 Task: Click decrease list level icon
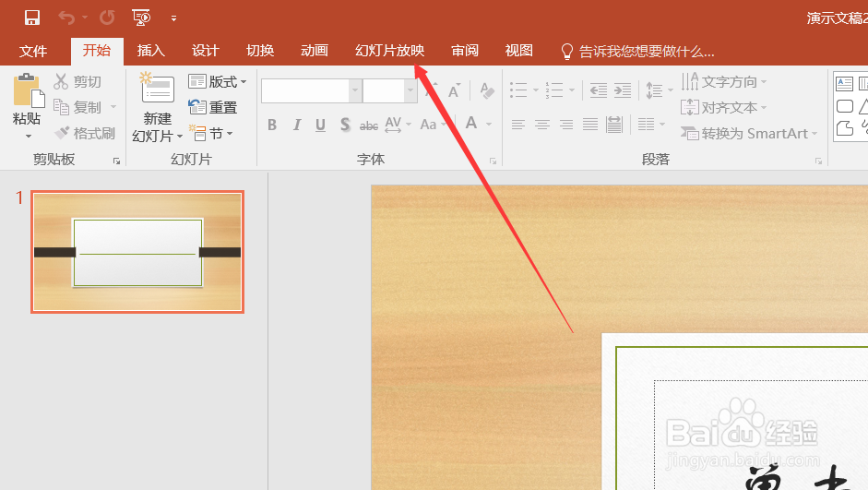[599, 90]
